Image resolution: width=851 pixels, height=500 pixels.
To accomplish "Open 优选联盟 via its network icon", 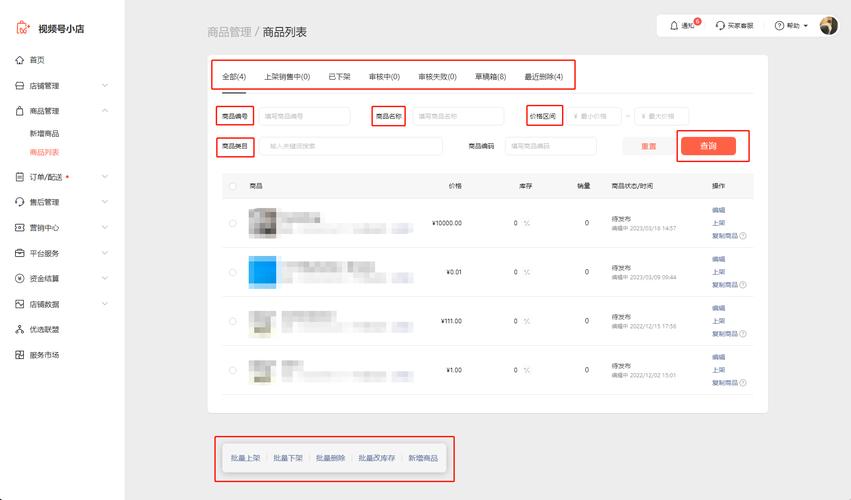I will 20,329.
